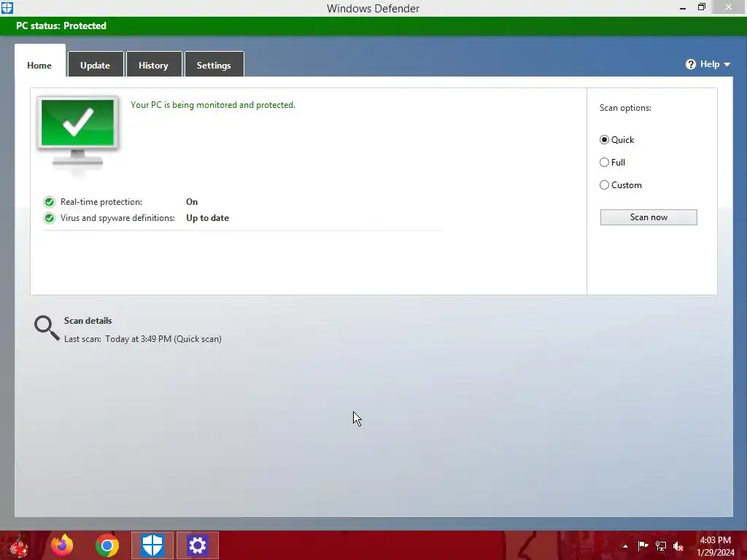747x560 pixels.
Task: Click the Help question mark icon
Action: (x=690, y=64)
